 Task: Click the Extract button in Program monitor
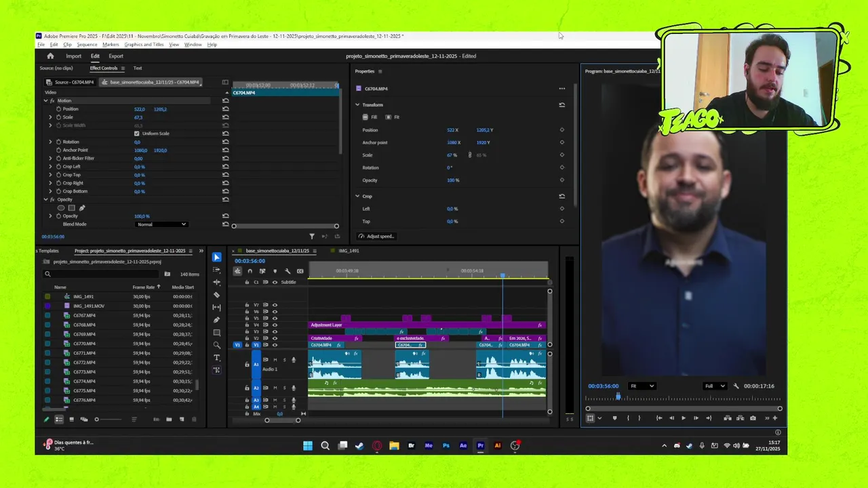point(740,418)
